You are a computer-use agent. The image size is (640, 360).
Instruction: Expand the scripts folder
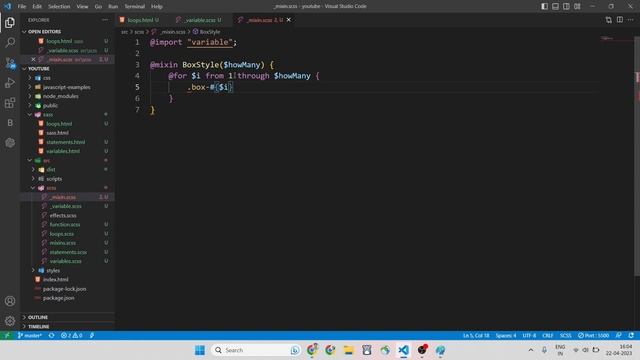tap(54, 179)
